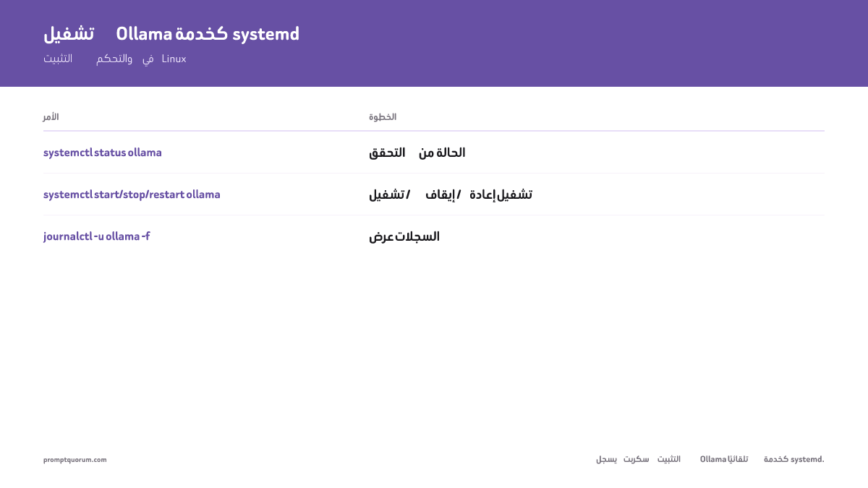Screen dimensions: 868x488
Task: Click the step 'التحقق من الحالة'
Action: [417, 153]
